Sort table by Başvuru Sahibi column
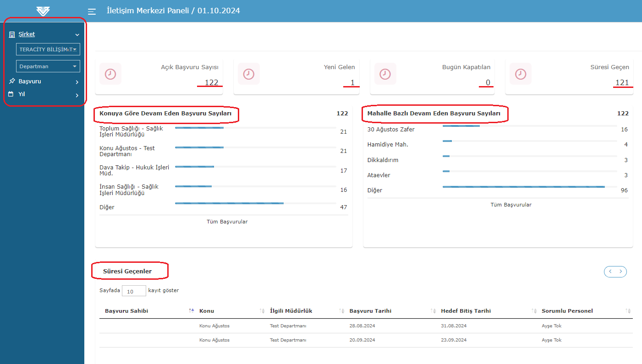This screenshot has height=364, width=642. [x=126, y=311]
